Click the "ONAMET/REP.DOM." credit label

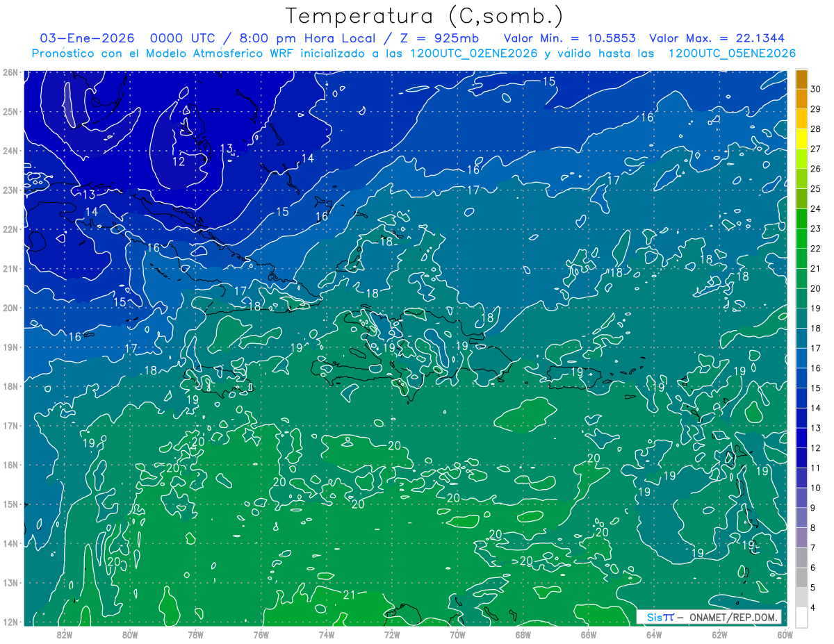point(733,617)
